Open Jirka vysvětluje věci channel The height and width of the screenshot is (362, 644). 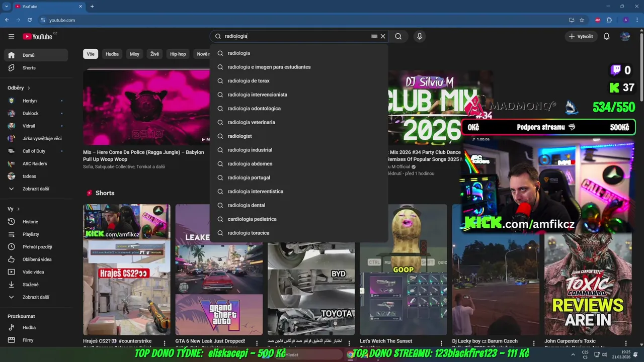(x=35, y=138)
